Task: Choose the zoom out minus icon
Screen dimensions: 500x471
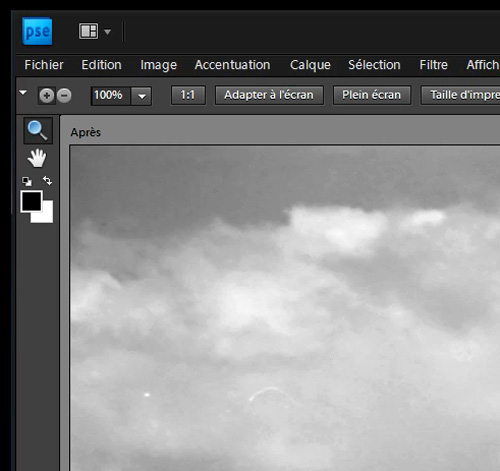Action: point(64,96)
